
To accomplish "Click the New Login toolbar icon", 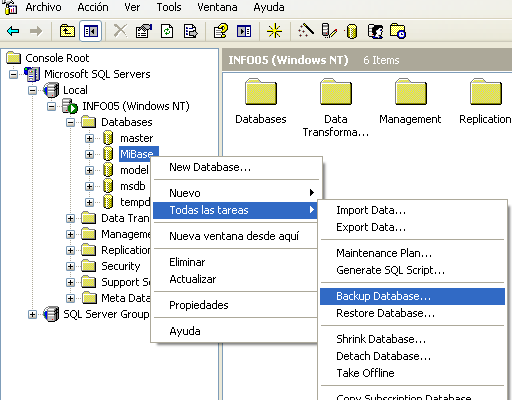I will coord(375,31).
